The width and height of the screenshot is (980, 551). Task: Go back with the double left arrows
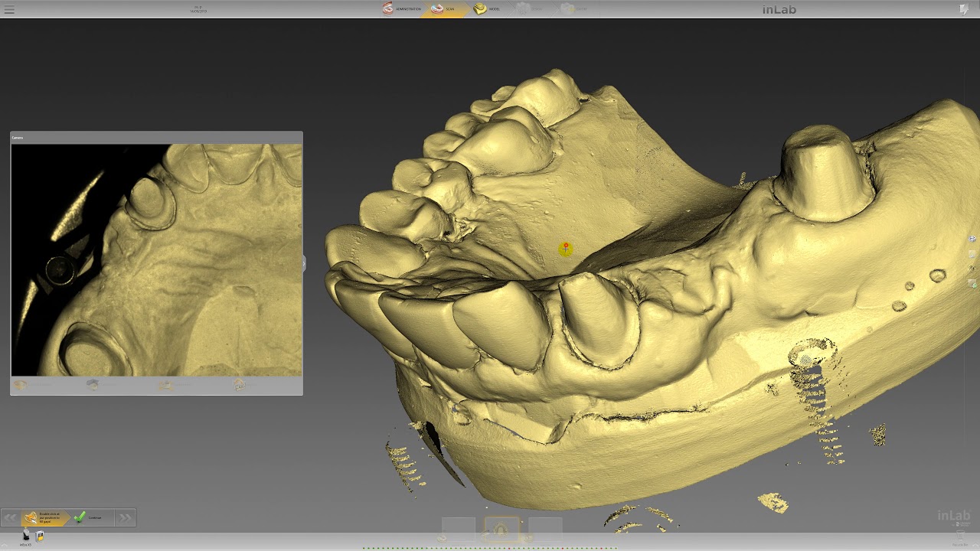(10, 518)
